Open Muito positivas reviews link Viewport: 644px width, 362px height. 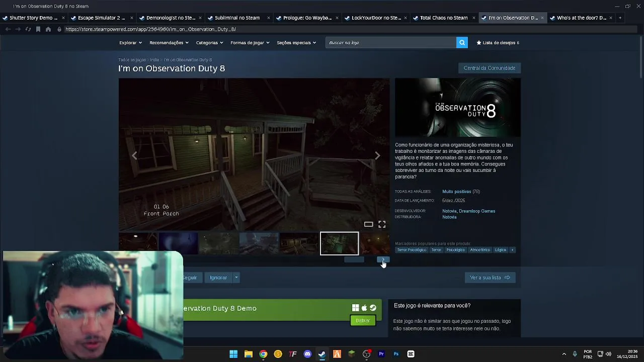[456, 192]
